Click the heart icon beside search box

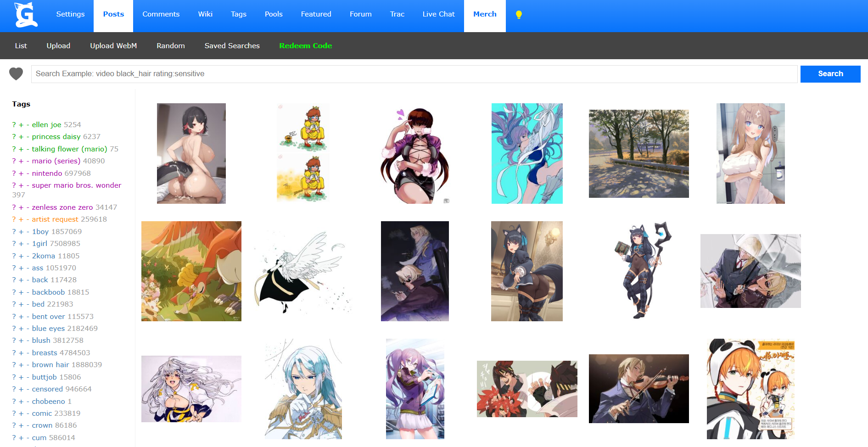16,74
